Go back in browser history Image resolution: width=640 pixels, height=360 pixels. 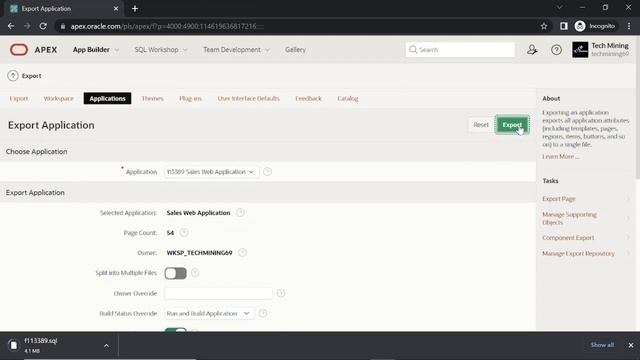click(11, 26)
